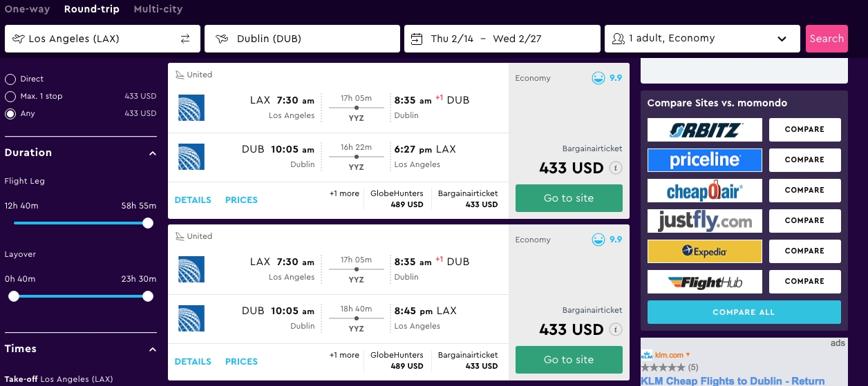This screenshot has height=386, width=868.
Task: Click the United airline logo of the first outbound flight
Action: tap(191, 107)
